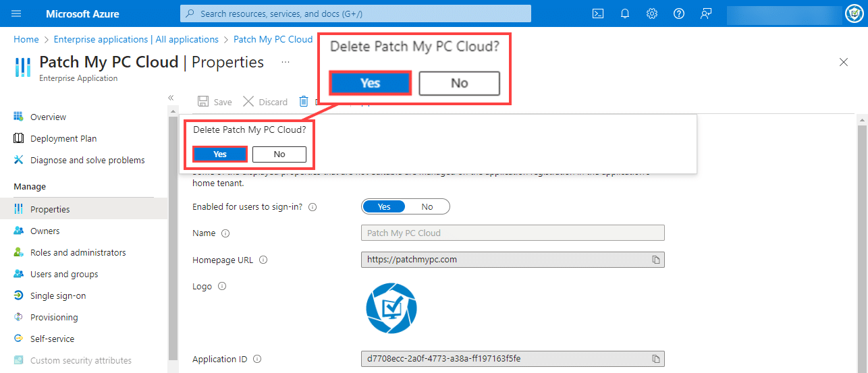Image resolution: width=868 pixels, height=373 pixels.
Task: Open the Settings gear icon
Action: [652, 13]
